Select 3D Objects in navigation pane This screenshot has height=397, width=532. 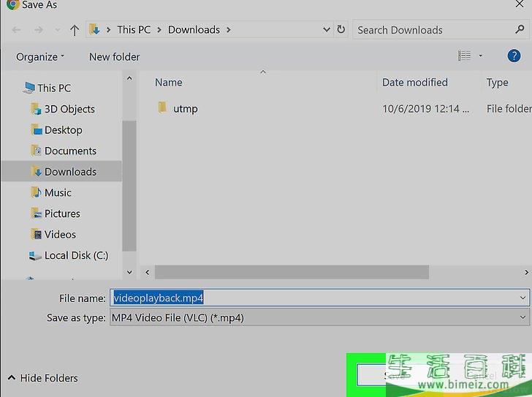69,109
